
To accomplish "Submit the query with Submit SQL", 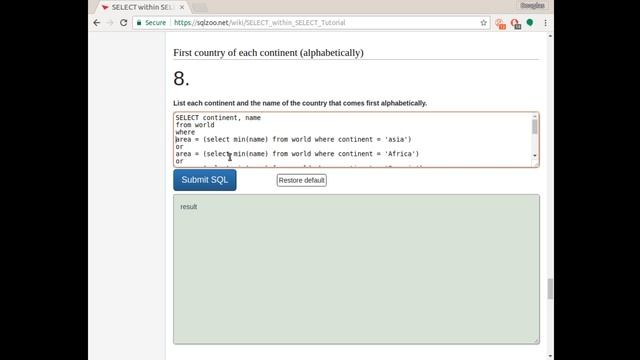I will coord(204,180).
